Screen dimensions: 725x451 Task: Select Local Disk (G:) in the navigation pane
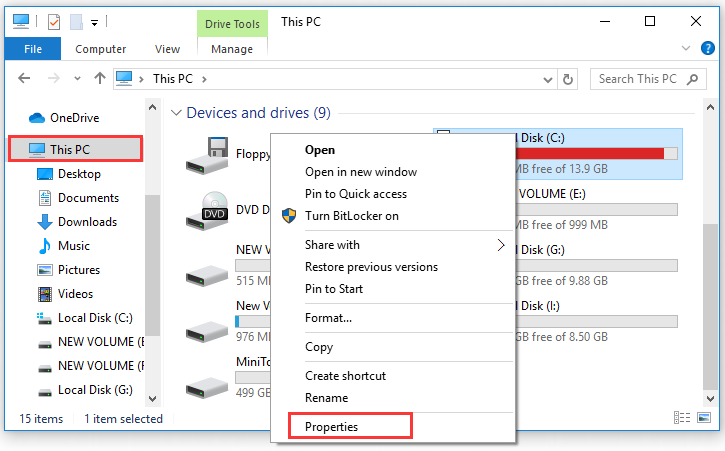85,390
